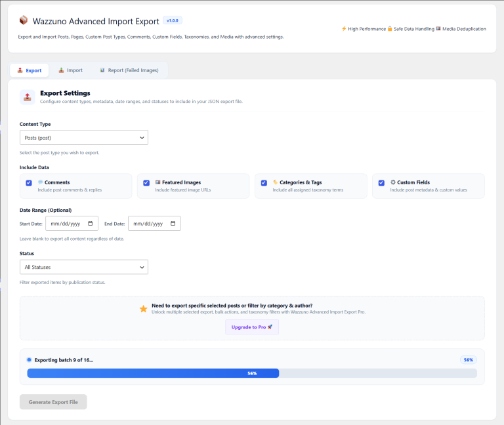504x425 pixels.
Task: Click the Export Settings header icon
Action: (28, 97)
